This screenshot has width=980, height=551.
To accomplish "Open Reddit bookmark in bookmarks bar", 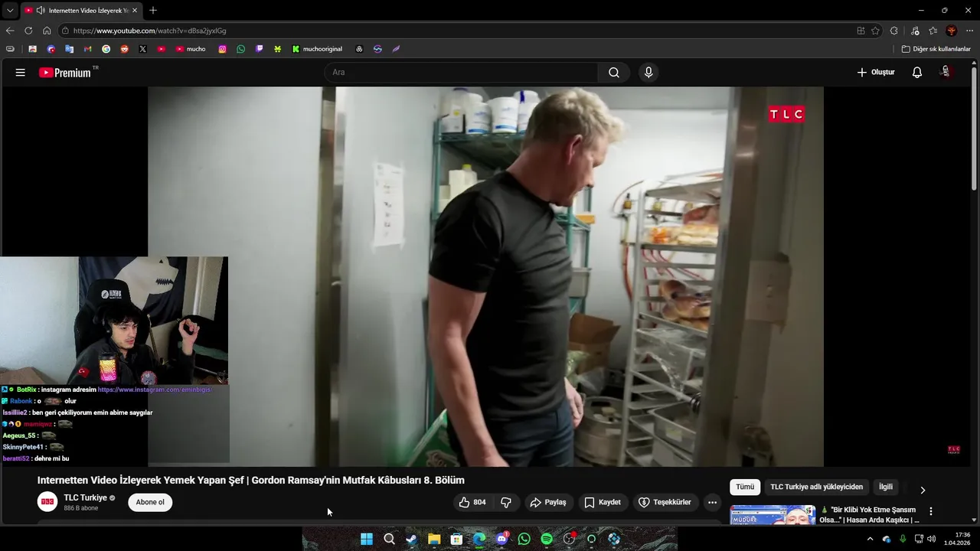I will click(124, 49).
